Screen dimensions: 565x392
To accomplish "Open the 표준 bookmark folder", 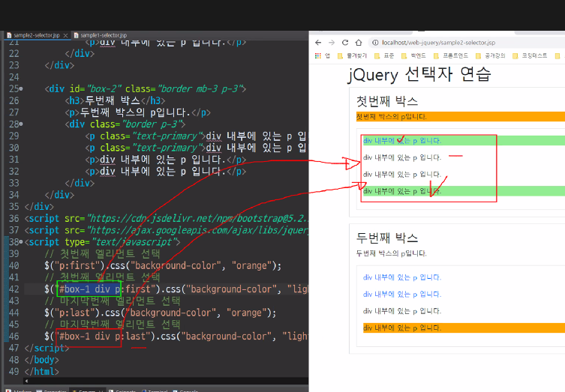I will point(384,55).
